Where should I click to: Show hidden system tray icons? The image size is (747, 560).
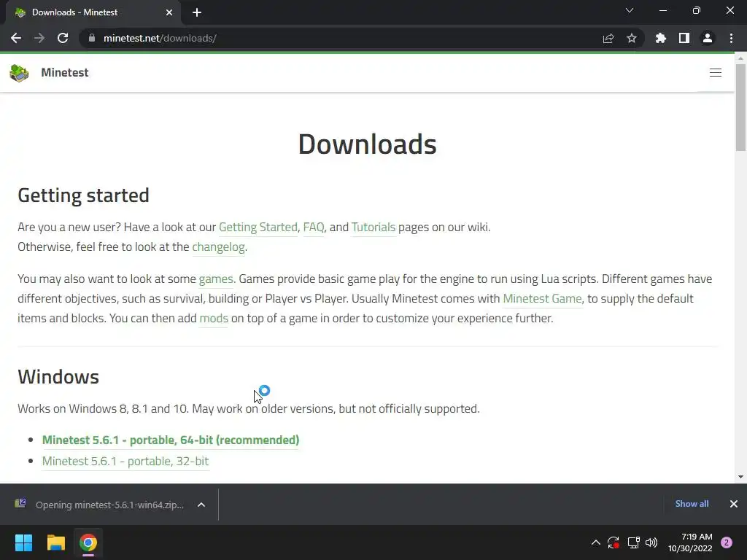(x=595, y=542)
